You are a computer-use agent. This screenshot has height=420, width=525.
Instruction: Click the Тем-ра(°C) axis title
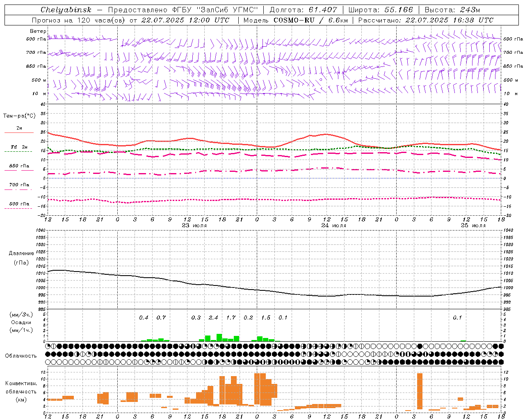point(19,116)
